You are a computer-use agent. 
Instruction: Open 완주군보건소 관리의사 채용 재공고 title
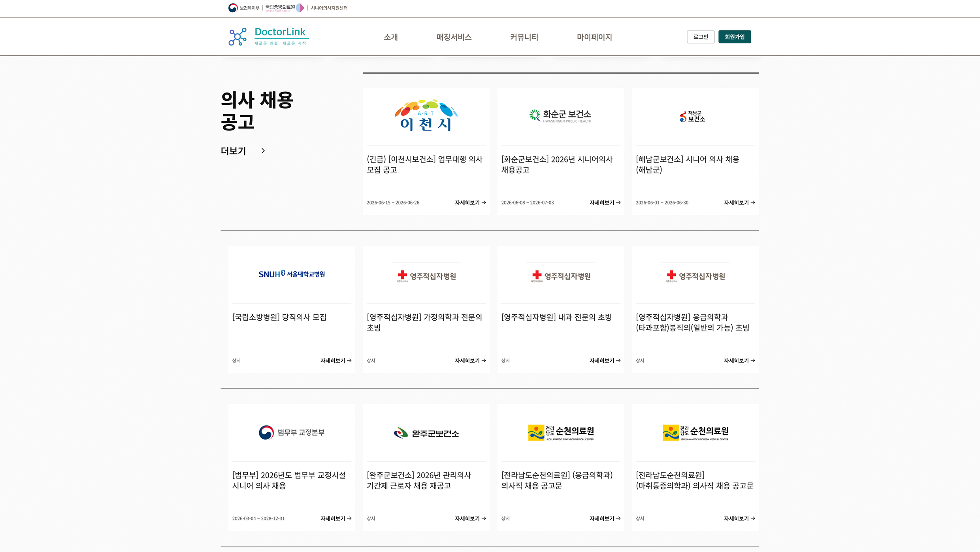pos(419,480)
